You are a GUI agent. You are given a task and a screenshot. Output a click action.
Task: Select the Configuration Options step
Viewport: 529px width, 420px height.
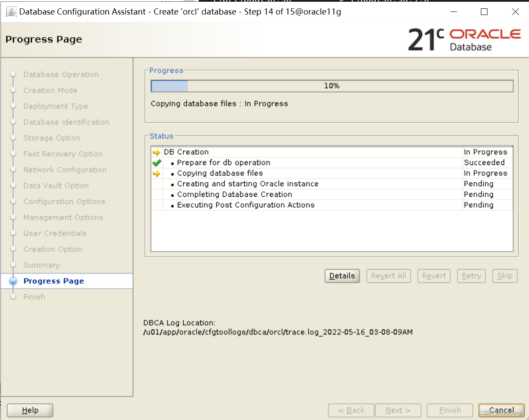64,201
